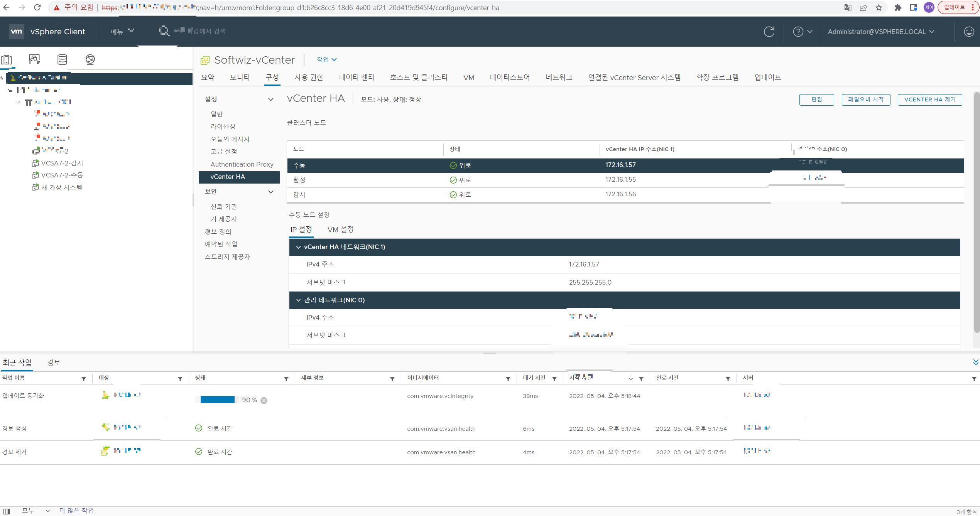The height and width of the screenshot is (516, 980).
Task: Click the vm logo in header
Action: [17, 32]
